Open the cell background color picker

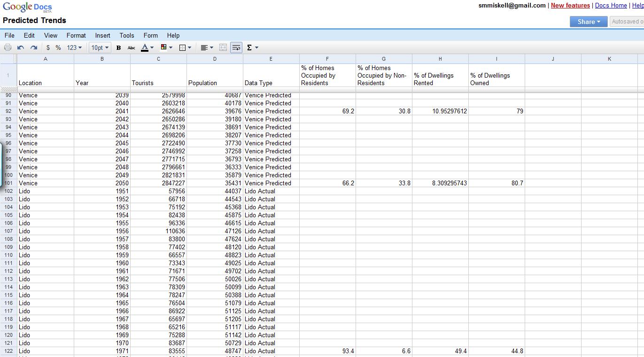166,48
